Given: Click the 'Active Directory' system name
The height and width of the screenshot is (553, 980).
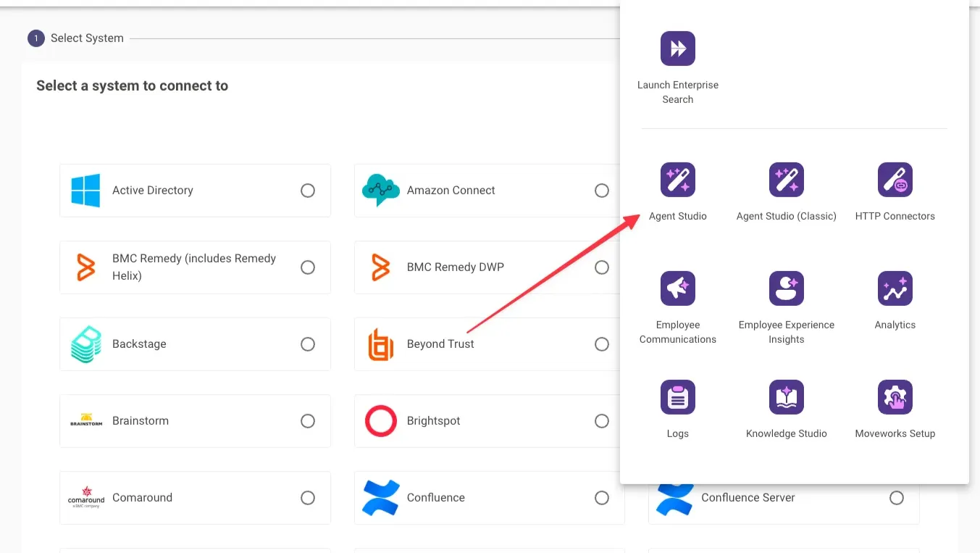Looking at the screenshot, I should click(x=153, y=191).
